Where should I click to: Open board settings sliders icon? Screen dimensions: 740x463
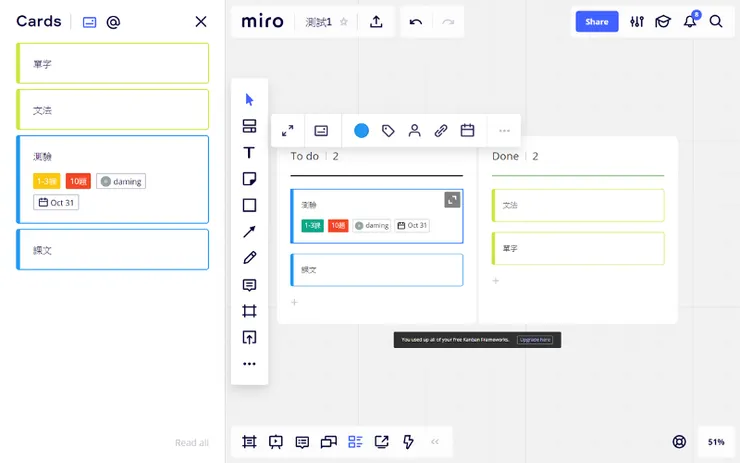(x=637, y=22)
